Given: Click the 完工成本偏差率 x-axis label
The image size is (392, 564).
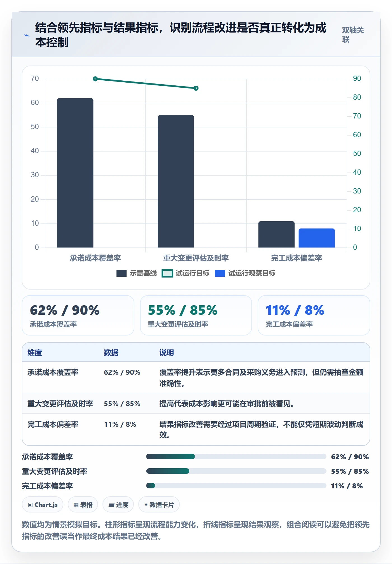Looking at the screenshot, I should click(x=297, y=258).
